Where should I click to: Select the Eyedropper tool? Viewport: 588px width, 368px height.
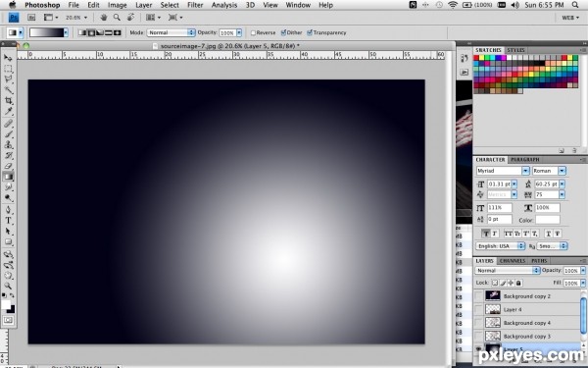coord(8,112)
